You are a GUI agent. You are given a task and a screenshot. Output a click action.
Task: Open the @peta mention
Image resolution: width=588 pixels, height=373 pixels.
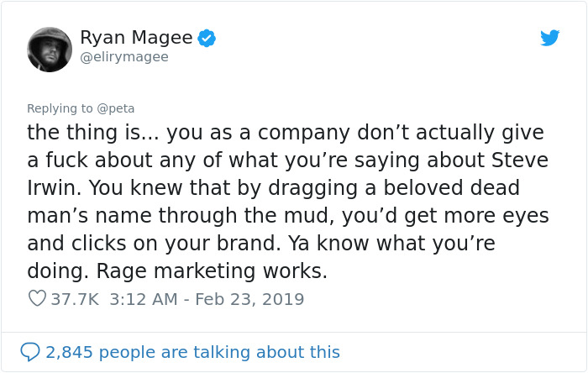[117, 108]
